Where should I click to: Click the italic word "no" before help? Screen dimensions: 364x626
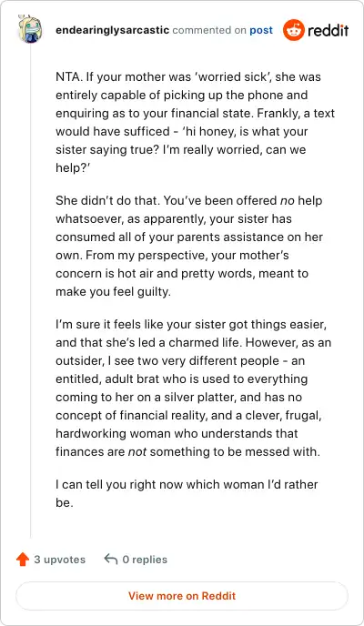[x=287, y=200]
